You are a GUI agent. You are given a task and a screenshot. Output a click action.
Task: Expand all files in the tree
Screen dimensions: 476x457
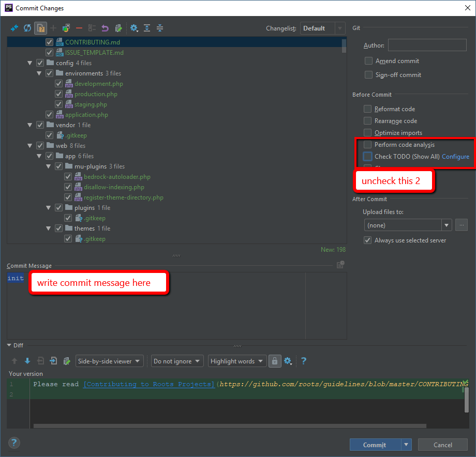146,28
